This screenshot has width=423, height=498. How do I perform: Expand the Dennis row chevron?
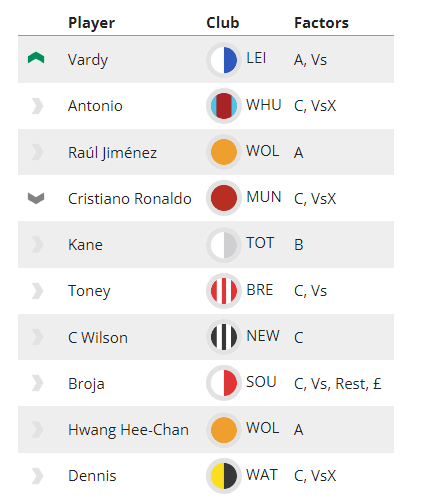tap(37, 476)
